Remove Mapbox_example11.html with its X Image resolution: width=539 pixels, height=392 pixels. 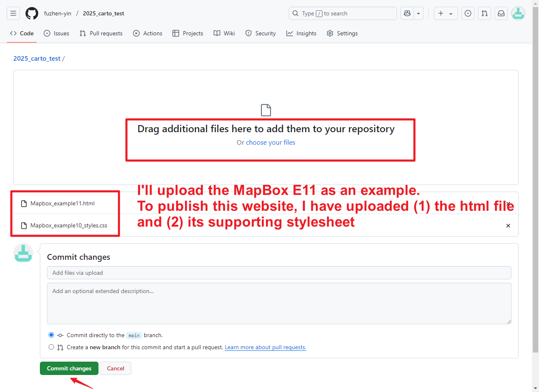click(x=508, y=203)
